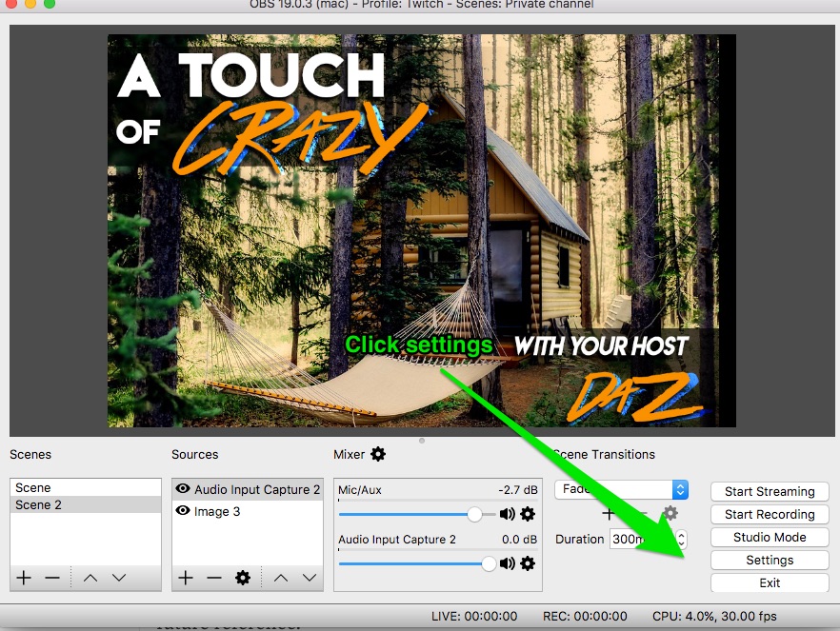The image size is (840, 631).
Task: Add a new scene with plus button
Action: [x=24, y=578]
